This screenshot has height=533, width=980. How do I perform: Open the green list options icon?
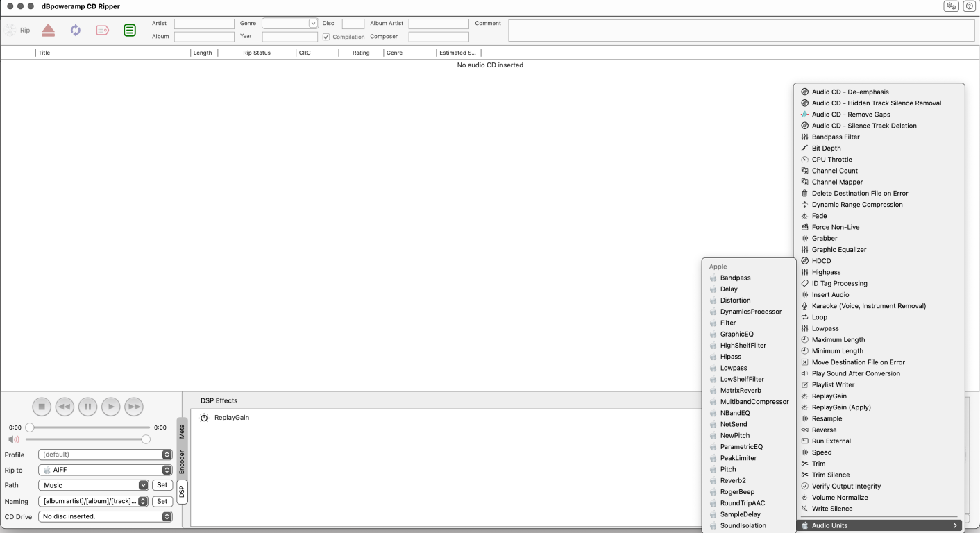click(x=130, y=31)
